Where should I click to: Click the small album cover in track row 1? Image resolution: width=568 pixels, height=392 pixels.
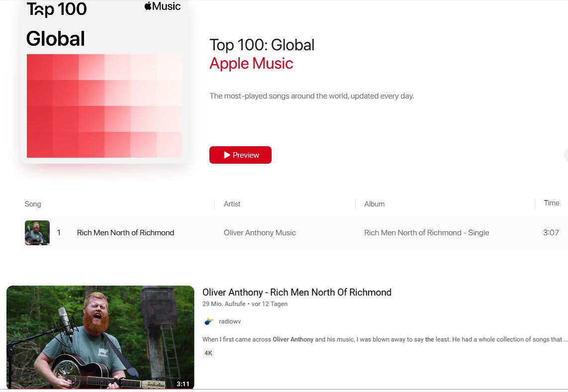coord(37,233)
